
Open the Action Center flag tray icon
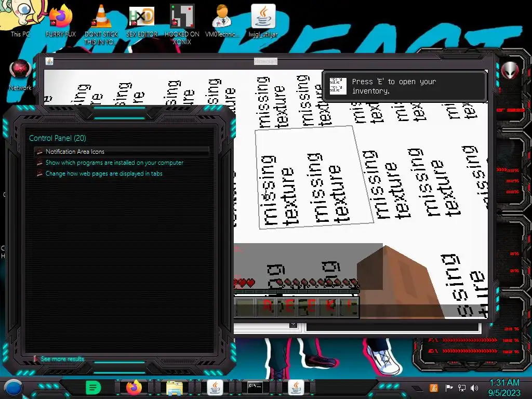[x=449, y=388]
